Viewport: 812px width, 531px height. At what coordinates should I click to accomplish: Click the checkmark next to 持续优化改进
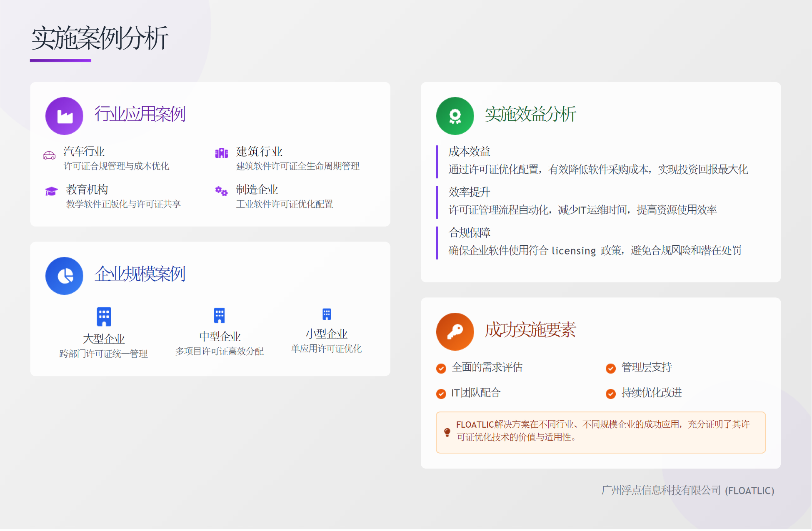click(610, 394)
